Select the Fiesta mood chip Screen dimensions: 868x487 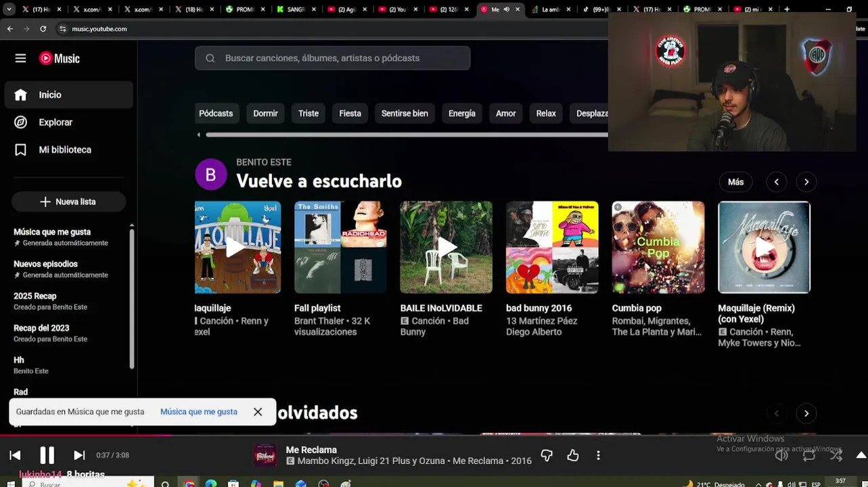(350, 114)
